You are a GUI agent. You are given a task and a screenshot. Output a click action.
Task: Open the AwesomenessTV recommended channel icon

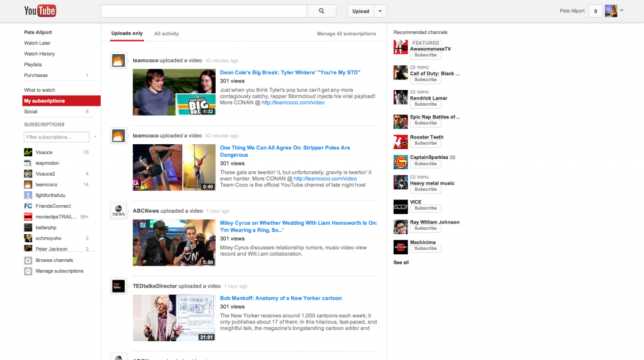pos(401,47)
